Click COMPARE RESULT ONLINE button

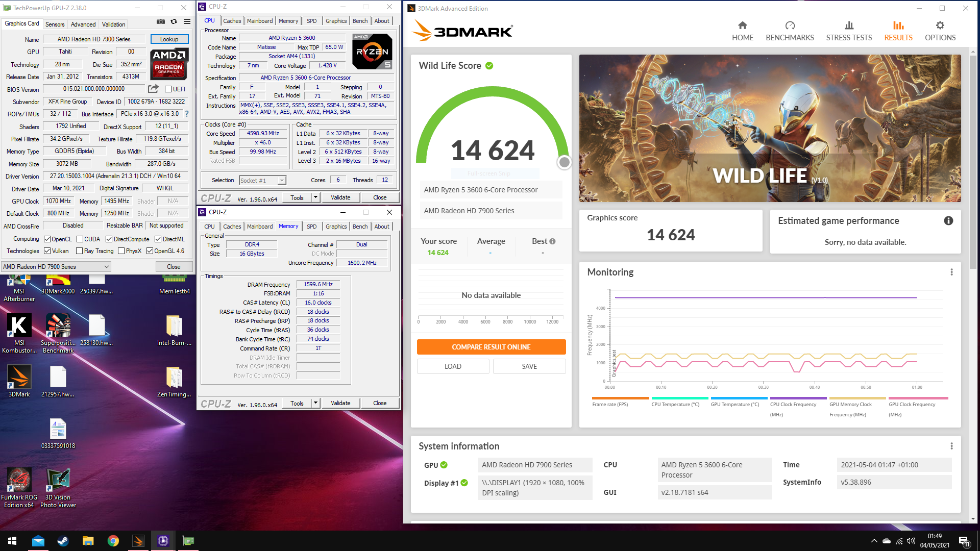(x=491, y=347)
